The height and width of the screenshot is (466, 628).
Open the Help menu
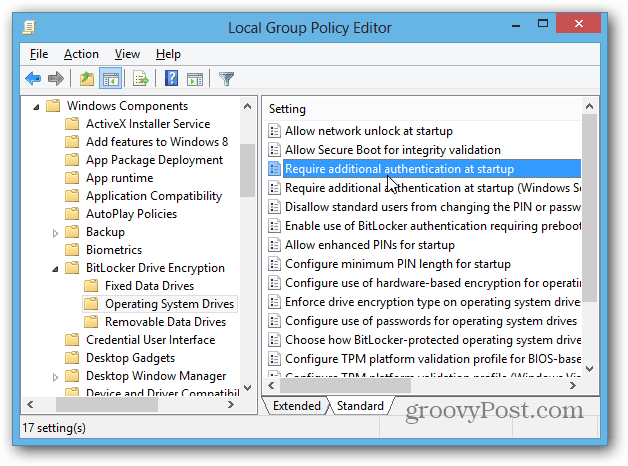pyautogui.click(x=168, y=54)
